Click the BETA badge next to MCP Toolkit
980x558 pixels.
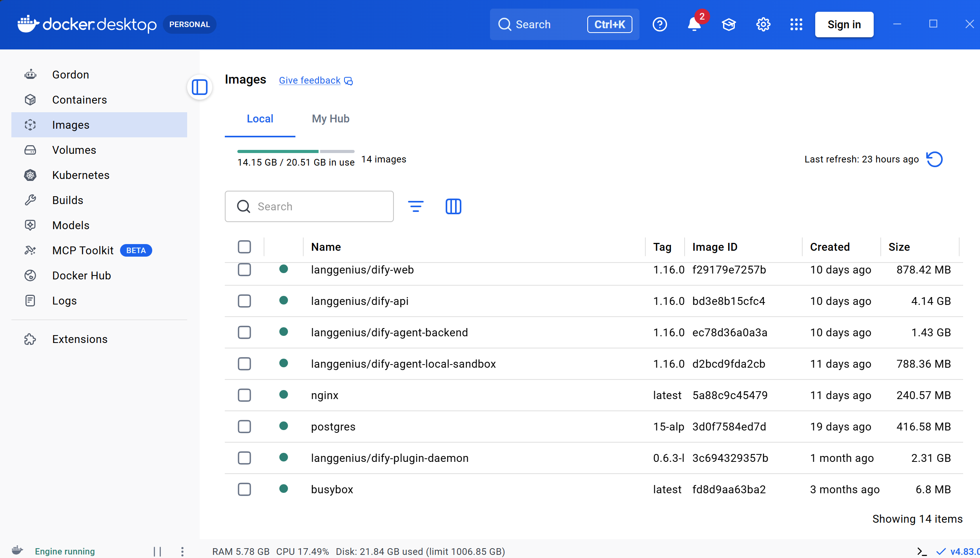tap(136, 250)
